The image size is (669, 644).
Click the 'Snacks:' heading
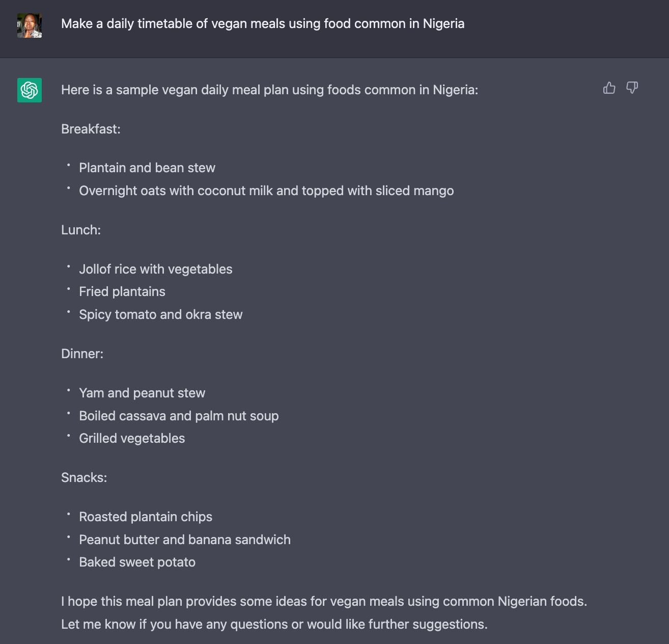(84, 477)
